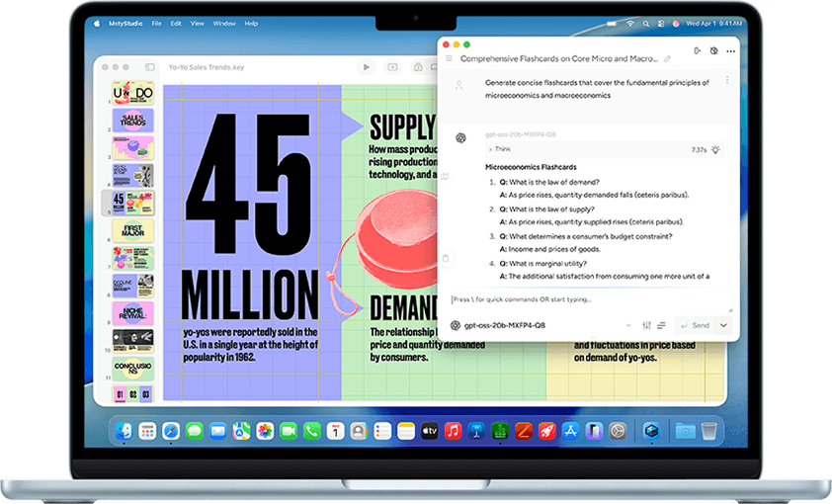Open the Trash in the Dock
The image size is (832, 504).
coord(708,431)
